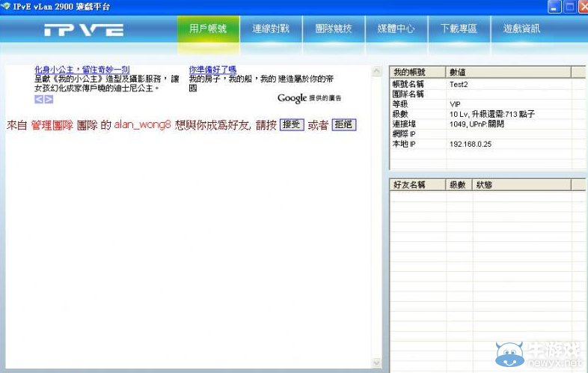Viewport: 588px width, 373px height.
Task: Click the Test2 account value
Action: point(459,84)
